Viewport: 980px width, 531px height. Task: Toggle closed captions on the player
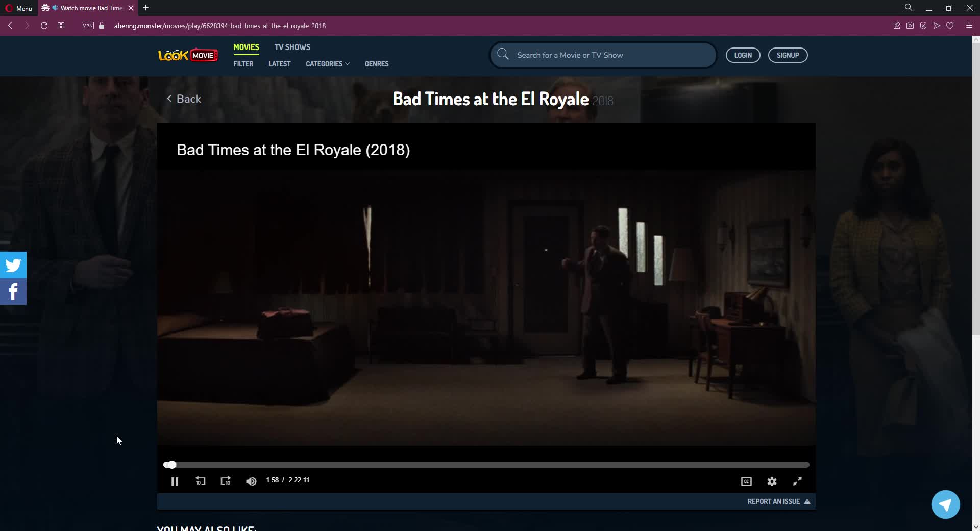746,481
